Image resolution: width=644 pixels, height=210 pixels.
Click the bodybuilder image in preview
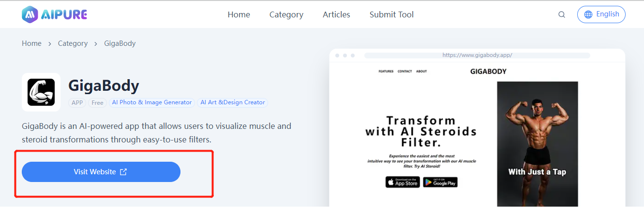click(538, 145)
